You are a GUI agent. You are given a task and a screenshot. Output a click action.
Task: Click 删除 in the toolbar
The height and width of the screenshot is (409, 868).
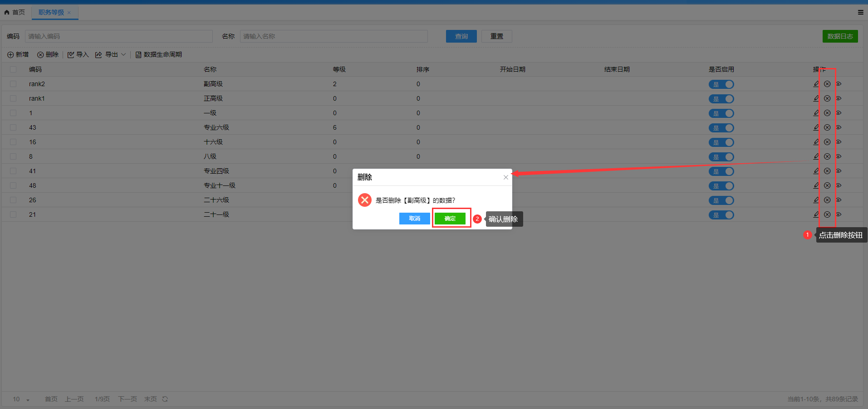(x=48, y=54)
